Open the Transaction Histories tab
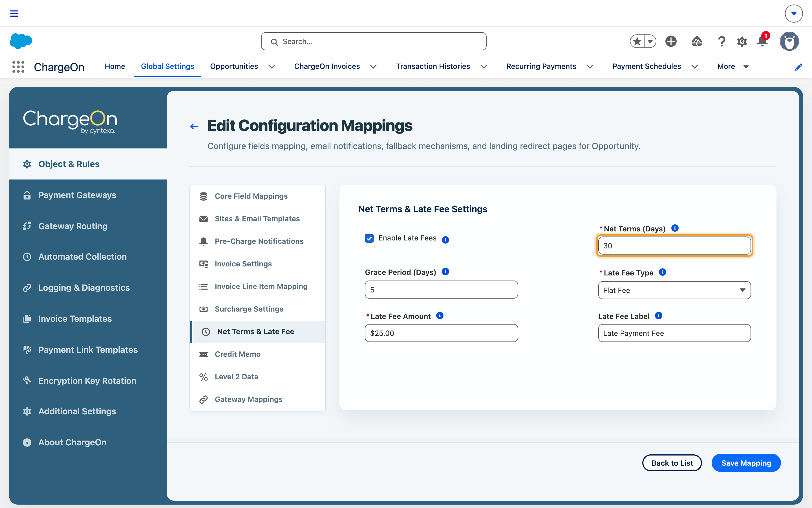812x508 pixels. [433, 67]
